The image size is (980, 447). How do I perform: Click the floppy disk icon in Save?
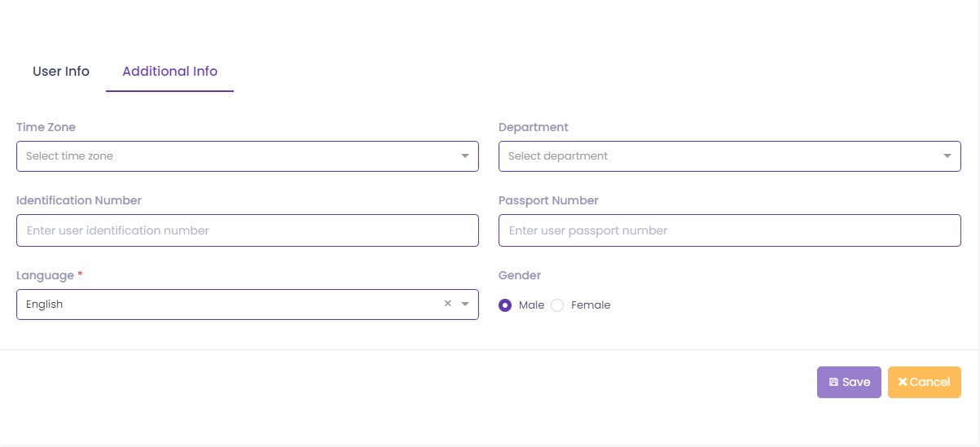[x=833, y=383]
